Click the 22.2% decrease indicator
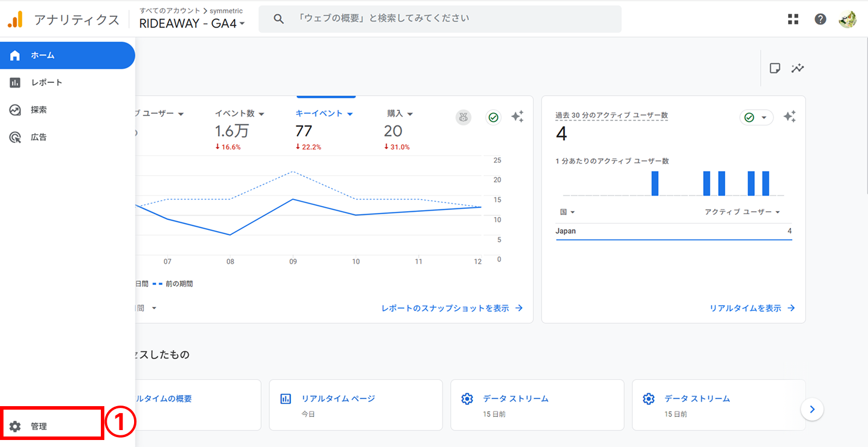Viewport: 868px width, 447px height. tap(308, 147)
